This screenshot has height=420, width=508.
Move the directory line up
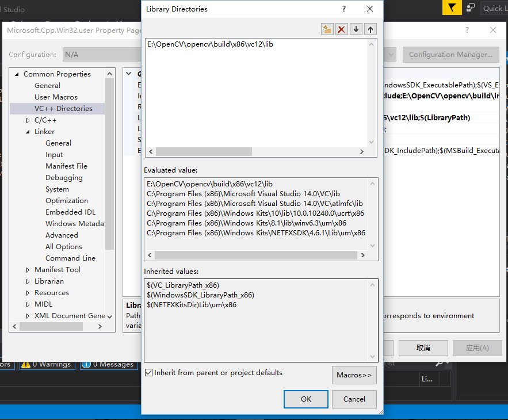click(x=370, y=29)
